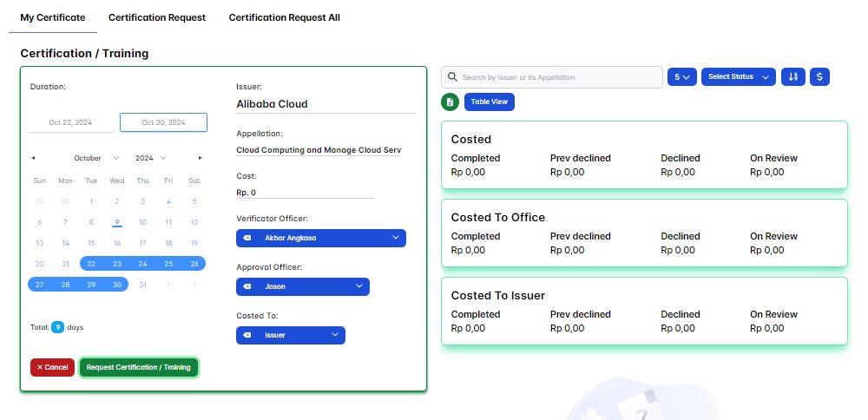Expand the Select Status dropdown
This screenshot has width=868, height=420.
[x=737, y=77]
